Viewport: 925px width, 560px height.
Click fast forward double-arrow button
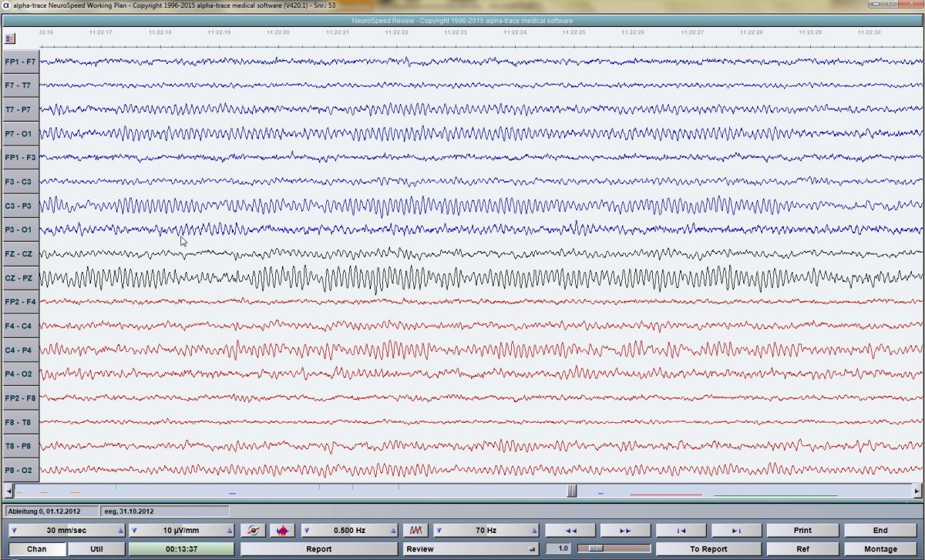625,530
